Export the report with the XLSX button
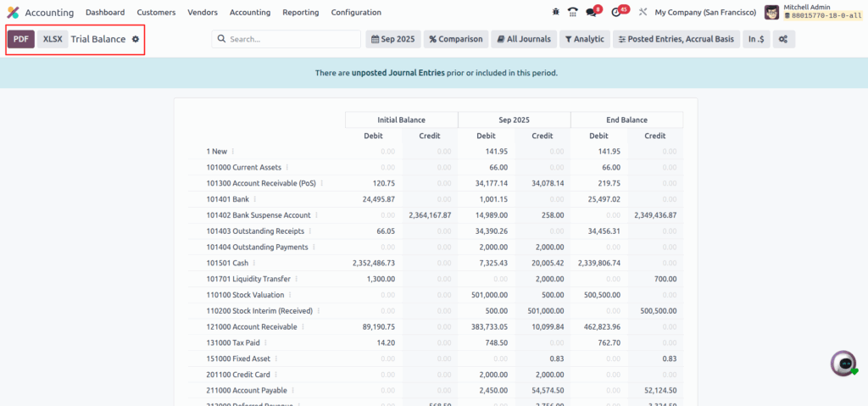868x406 pixels. [x=53, y=39]
